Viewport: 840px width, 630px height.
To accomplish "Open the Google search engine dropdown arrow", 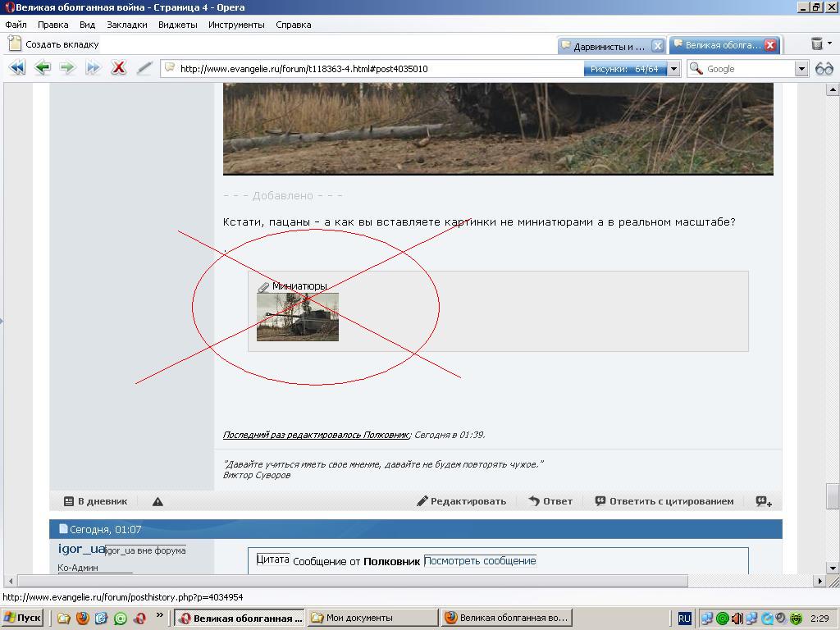I will (x=801, y=69).
